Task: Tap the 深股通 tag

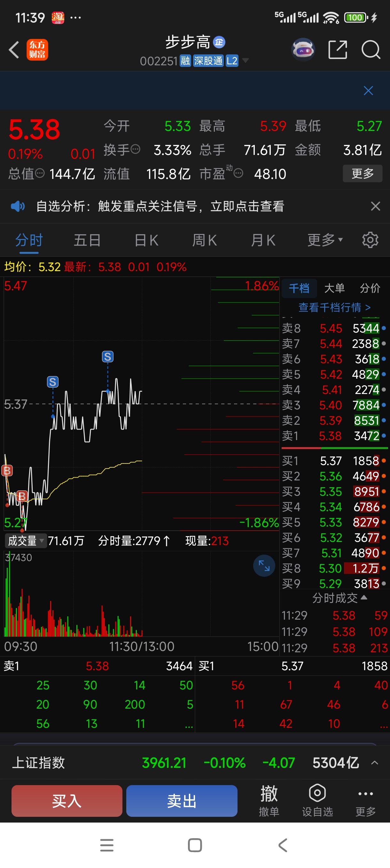Action: [208, 61]
